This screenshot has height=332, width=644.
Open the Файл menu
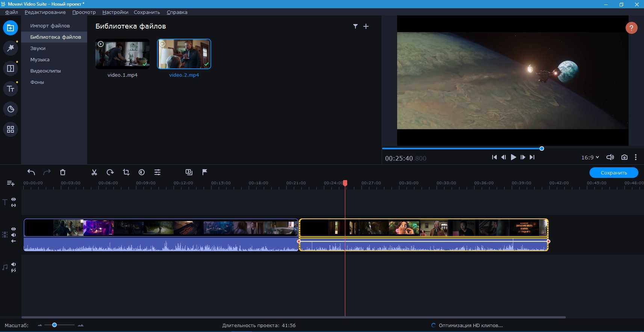(12, 12)
